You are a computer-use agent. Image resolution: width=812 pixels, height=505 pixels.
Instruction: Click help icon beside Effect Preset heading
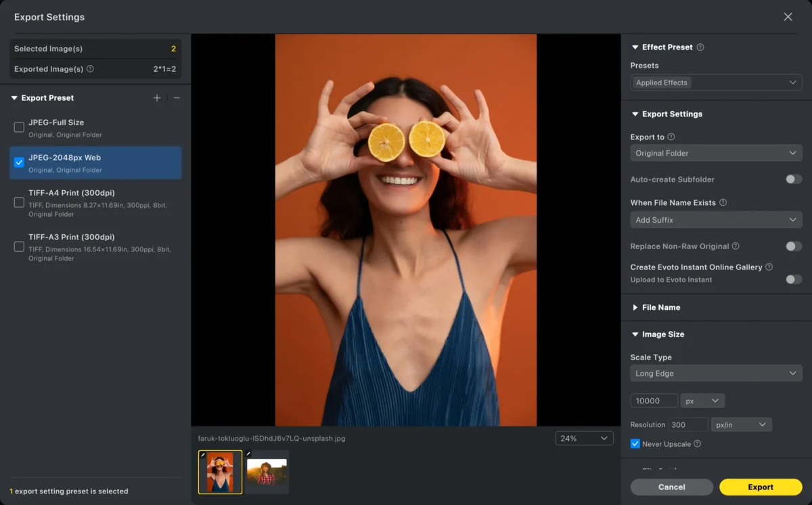[x=700, y=47]
